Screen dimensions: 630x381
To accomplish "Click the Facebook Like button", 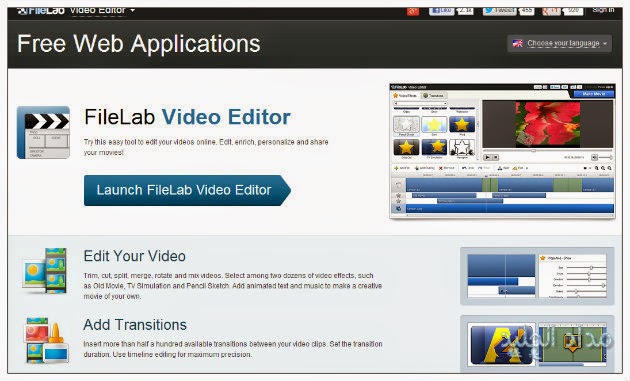I will coord(441,11).
